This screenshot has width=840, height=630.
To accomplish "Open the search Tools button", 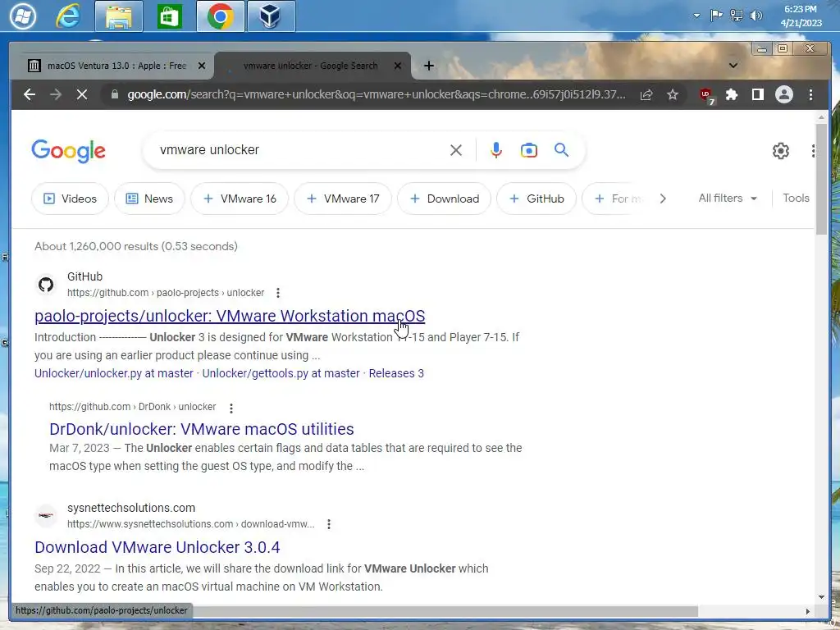I will (796, 199).
